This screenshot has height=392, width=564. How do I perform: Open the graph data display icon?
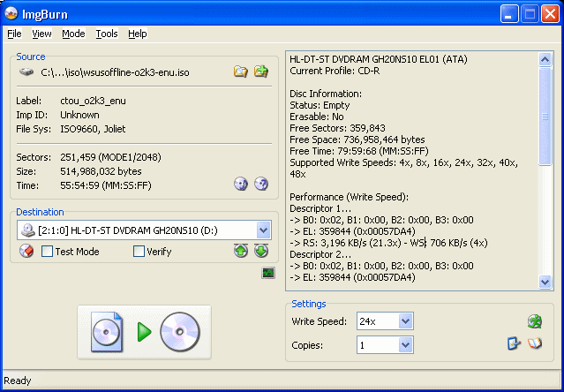click(268, 273)
